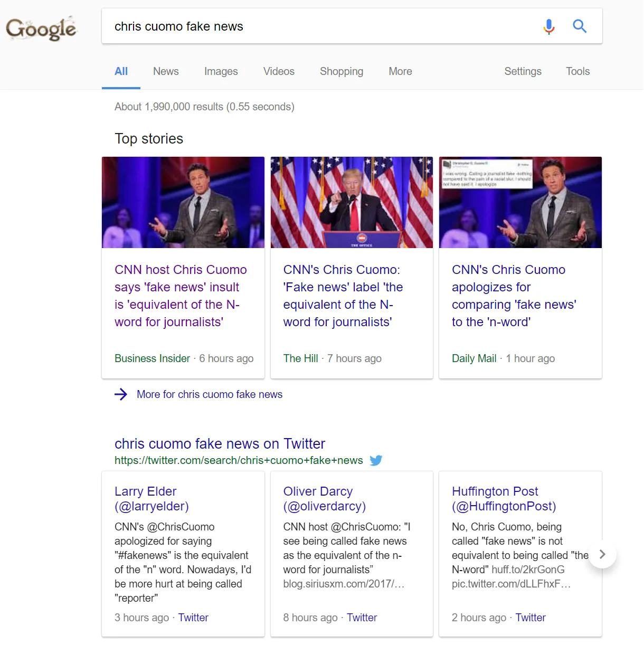Select the All results tab
Image resolution: width=644 pixels, height=645 pixels.
point(121,71)
